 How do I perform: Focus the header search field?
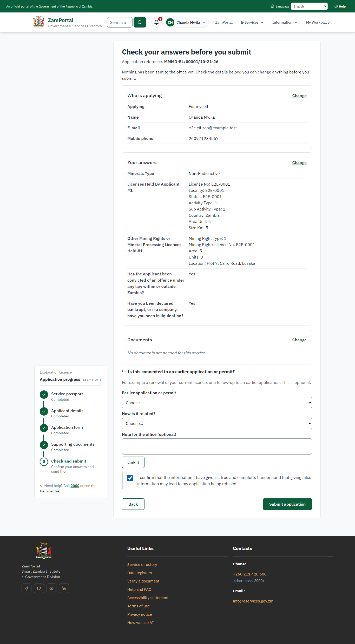(120, 22)
